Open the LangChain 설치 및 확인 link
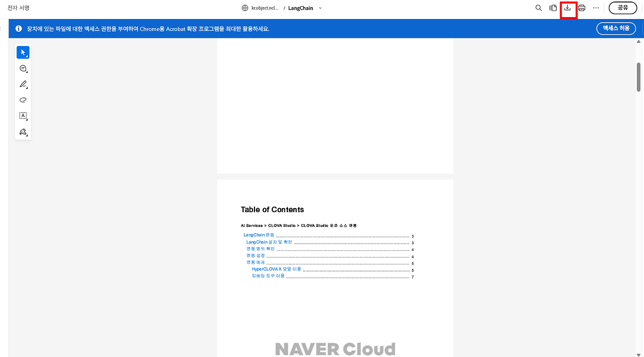Image resolution: width=644 pixels, height=357 pixels. (x=269, y=242)
